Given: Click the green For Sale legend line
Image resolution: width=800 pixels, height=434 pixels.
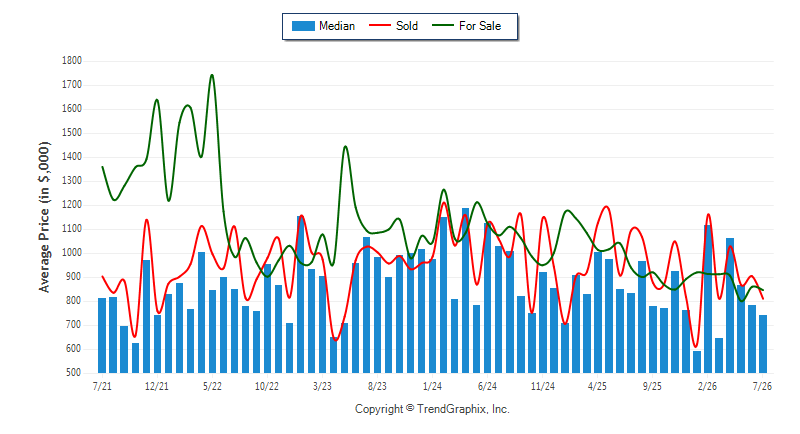Looking at the screenshot, I should tap(443, 25).
